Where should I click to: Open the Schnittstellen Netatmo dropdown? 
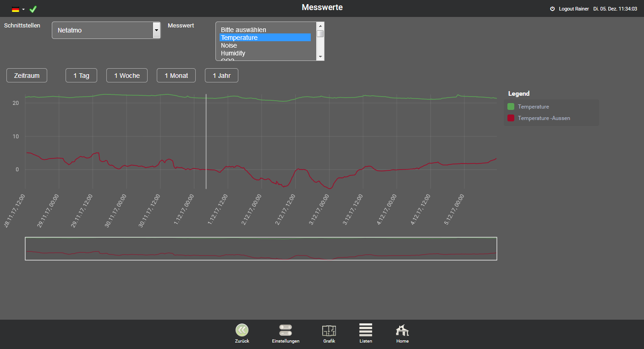106,30
